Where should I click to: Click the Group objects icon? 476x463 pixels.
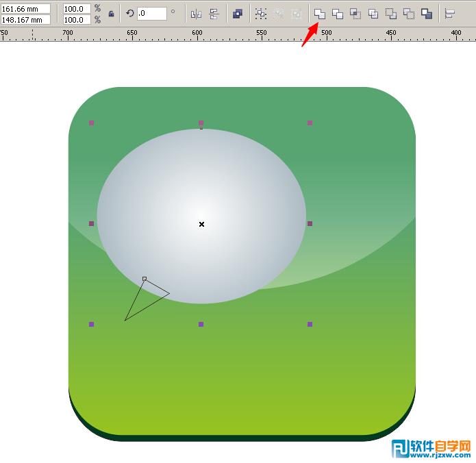(261, 14)
